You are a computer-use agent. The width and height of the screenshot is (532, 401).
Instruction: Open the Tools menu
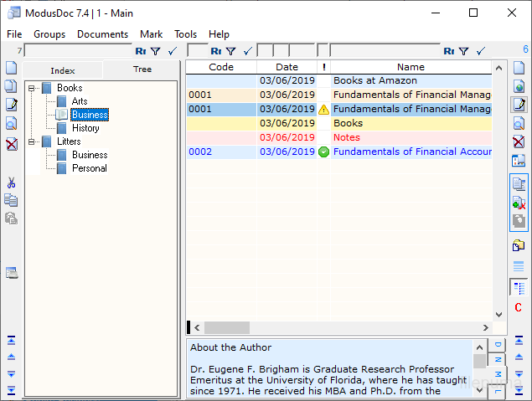185,34
